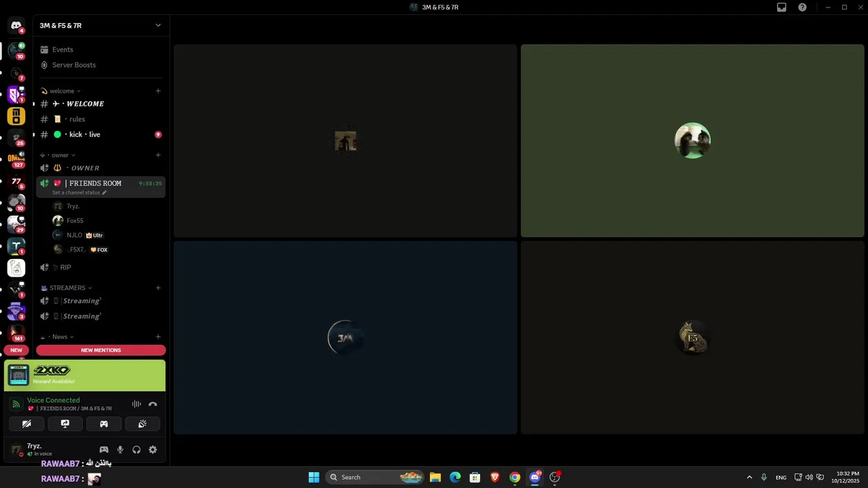Screen dimensions: 868x488
Task: Click the taskbar Search box
Action: pyautogui.click(x=375, y=477)
